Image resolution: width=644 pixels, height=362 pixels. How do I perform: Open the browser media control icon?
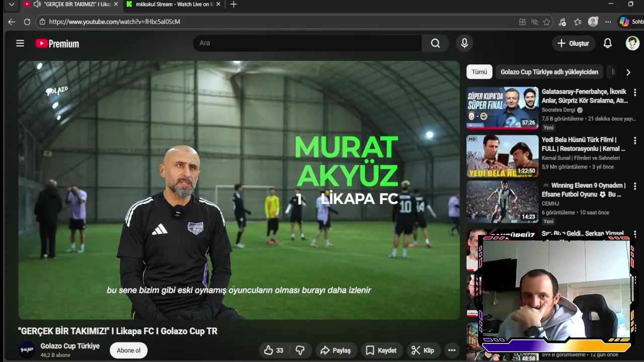[562, 22]
